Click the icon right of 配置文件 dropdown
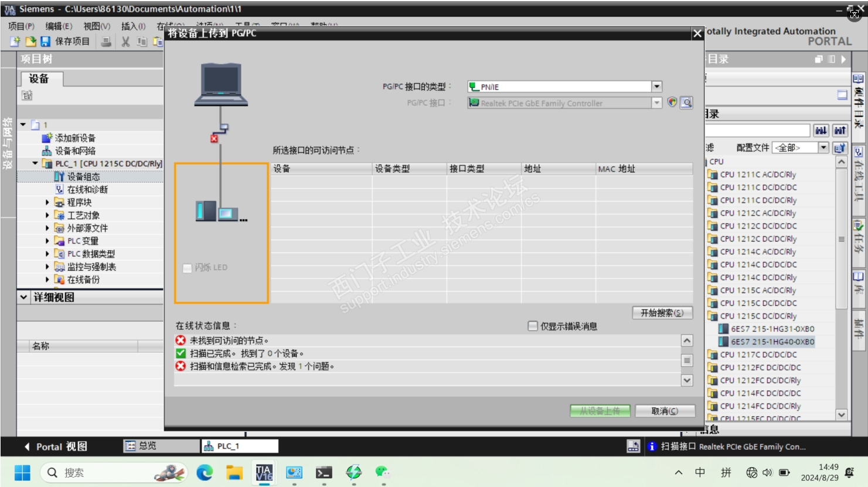This screenshot has height=487, width=868. pos(840,148)
